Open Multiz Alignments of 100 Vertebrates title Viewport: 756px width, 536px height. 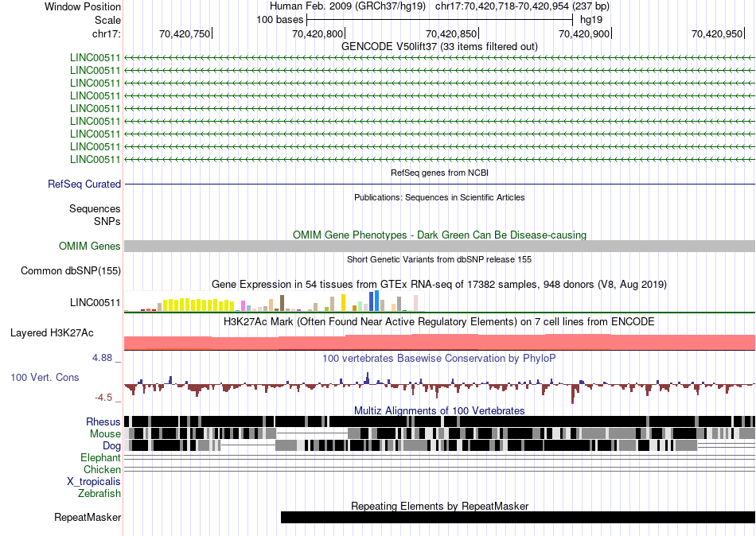[x=439, y=410]
